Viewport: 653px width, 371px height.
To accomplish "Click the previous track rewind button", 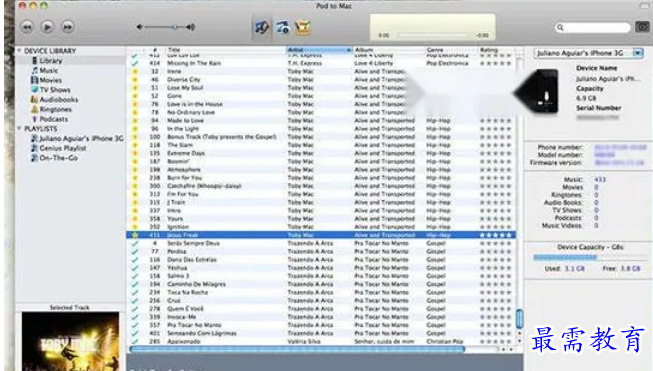I will click(27, 27).
